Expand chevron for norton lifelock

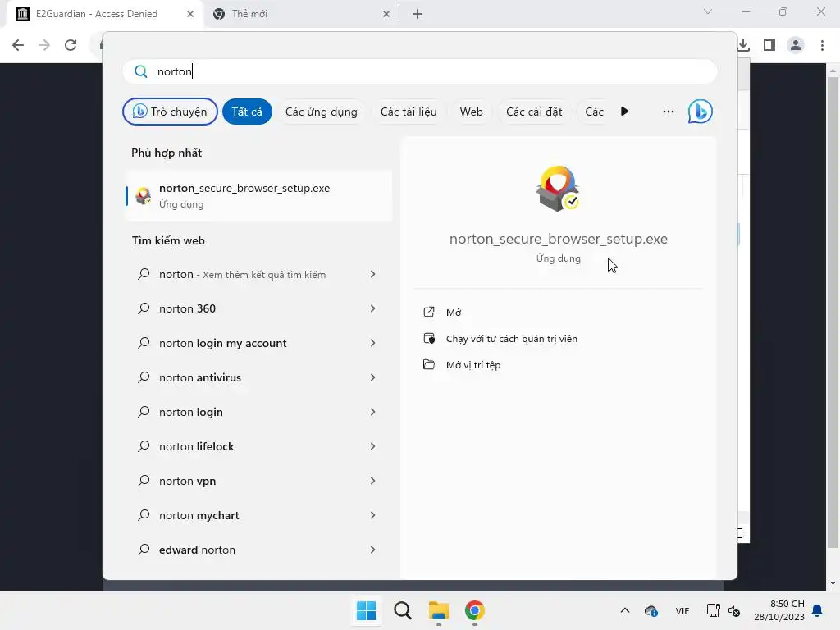pyautogui.click(x=373, y=446)
